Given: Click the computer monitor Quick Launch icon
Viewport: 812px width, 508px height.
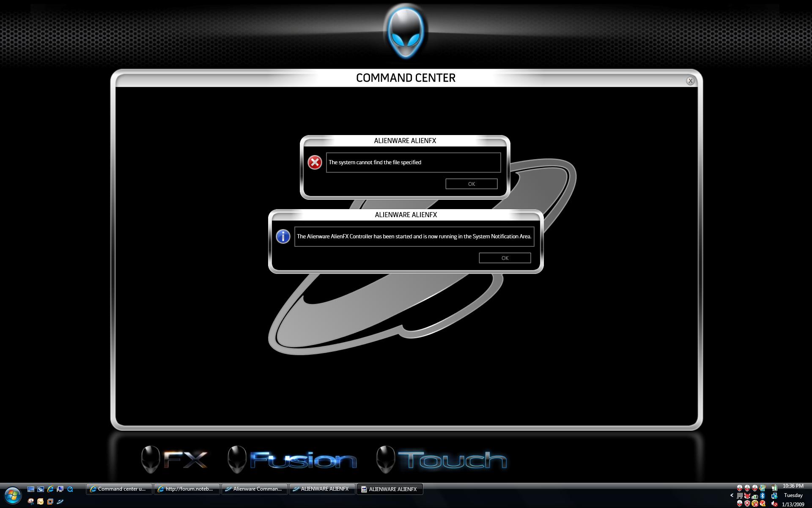Looking at the screenshot, I should (60, 489).
